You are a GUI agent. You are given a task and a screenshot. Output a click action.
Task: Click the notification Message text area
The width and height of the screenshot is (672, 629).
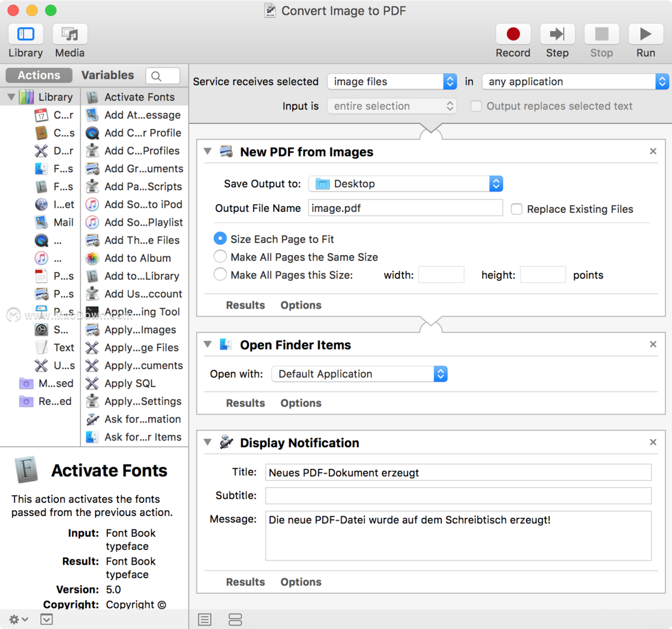(x=458, y=535)
